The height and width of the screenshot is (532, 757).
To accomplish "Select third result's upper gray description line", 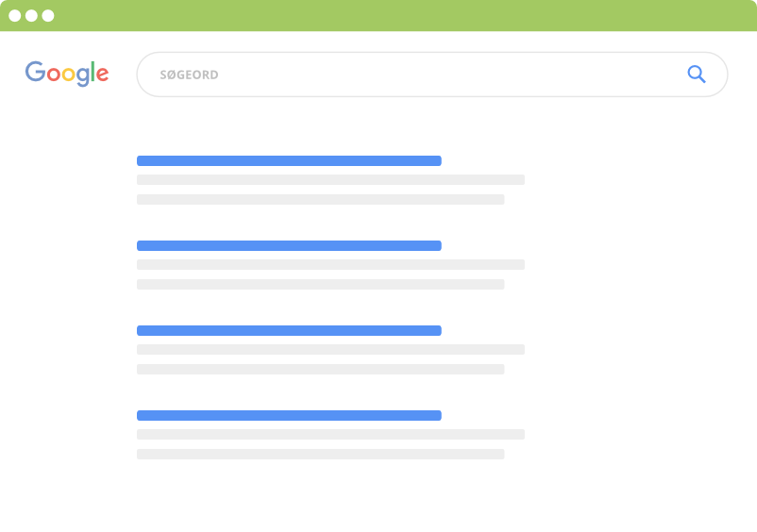I will 330,349.
